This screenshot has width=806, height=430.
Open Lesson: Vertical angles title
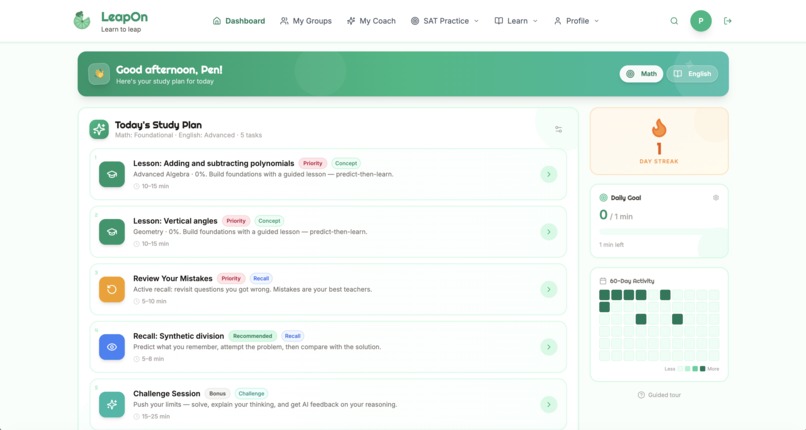[x=175, y=221]
